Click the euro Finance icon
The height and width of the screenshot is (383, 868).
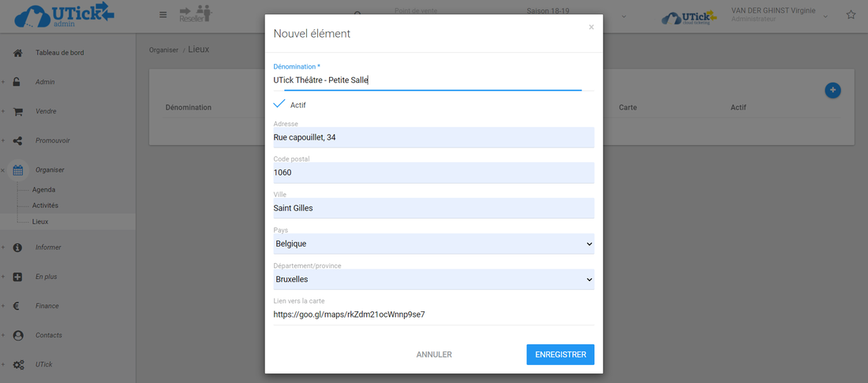tap(17, 306)
